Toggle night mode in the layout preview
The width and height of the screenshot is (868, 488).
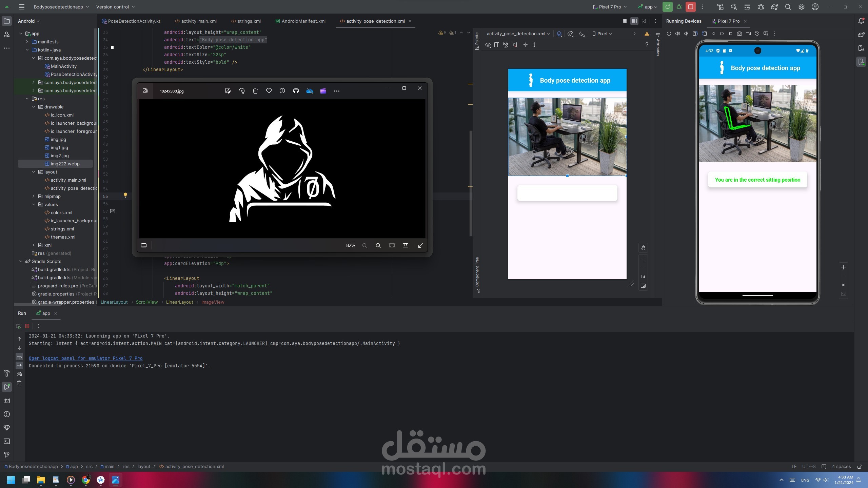581,34
